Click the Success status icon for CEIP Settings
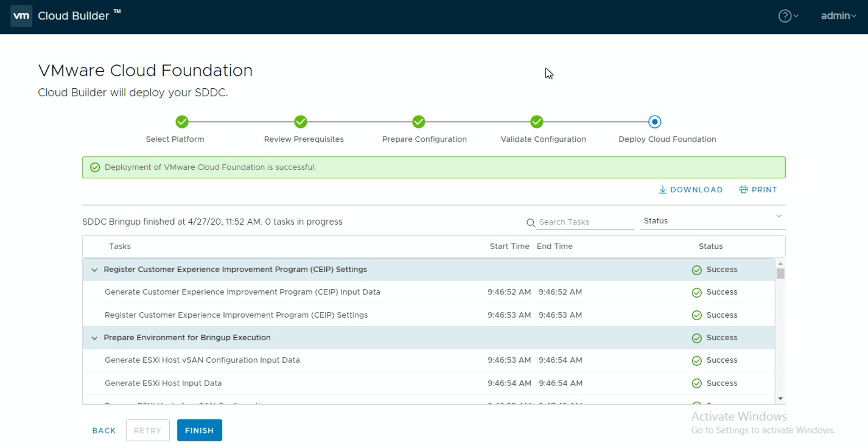This screenshot has height=448, width=868. click(696, 269)
